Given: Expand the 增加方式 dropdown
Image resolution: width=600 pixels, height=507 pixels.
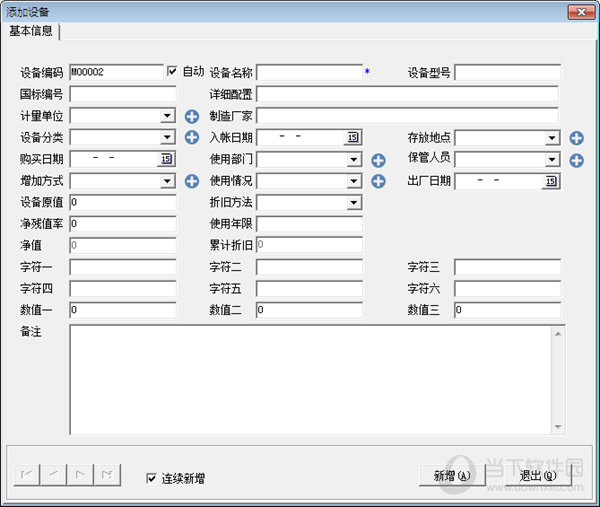Looking at the screenshot, I should [167, 181].
